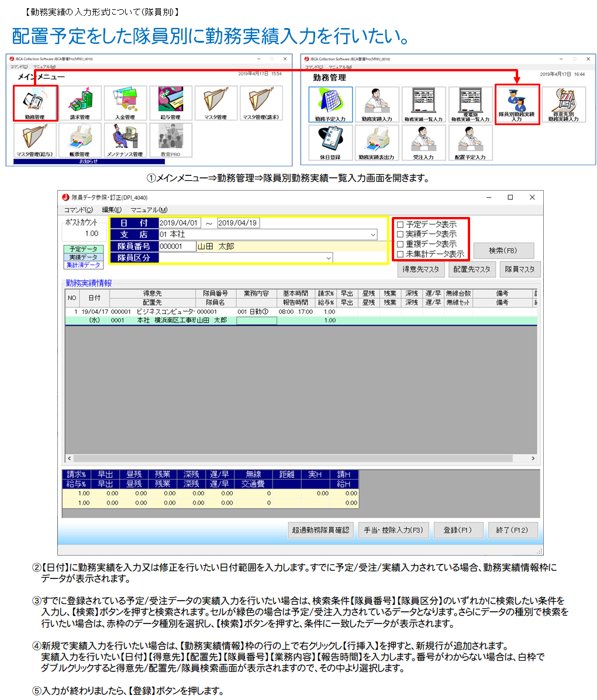Open the 入金管理 icon
The height and width of the screenshot is (700, 597).
(x=125, y=102)
